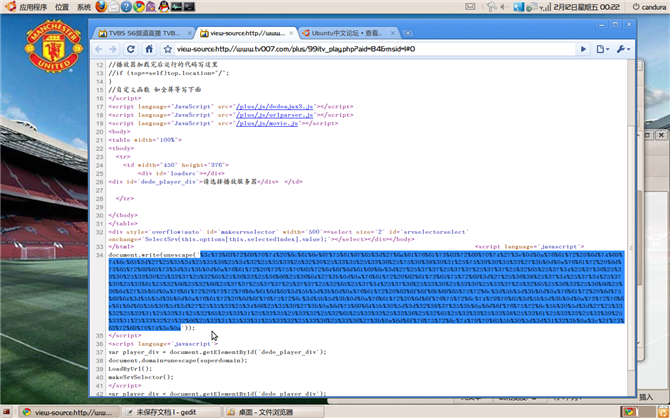Open the clock showing 2月12日星期五 00:22
The height and width of the screenshot is (418, 670).
(x=586, y=7)
